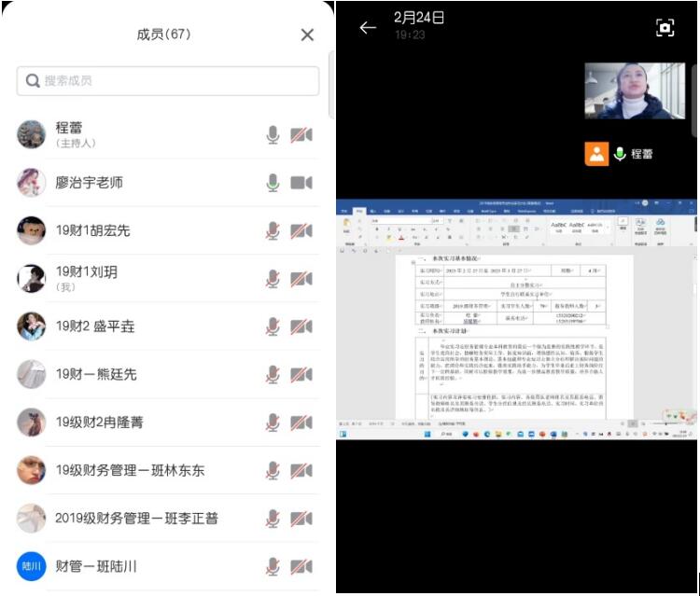Click muted mic icon for 19财2 盛平垚
This screenshot has height=596, width=700.
coord(273,326)
